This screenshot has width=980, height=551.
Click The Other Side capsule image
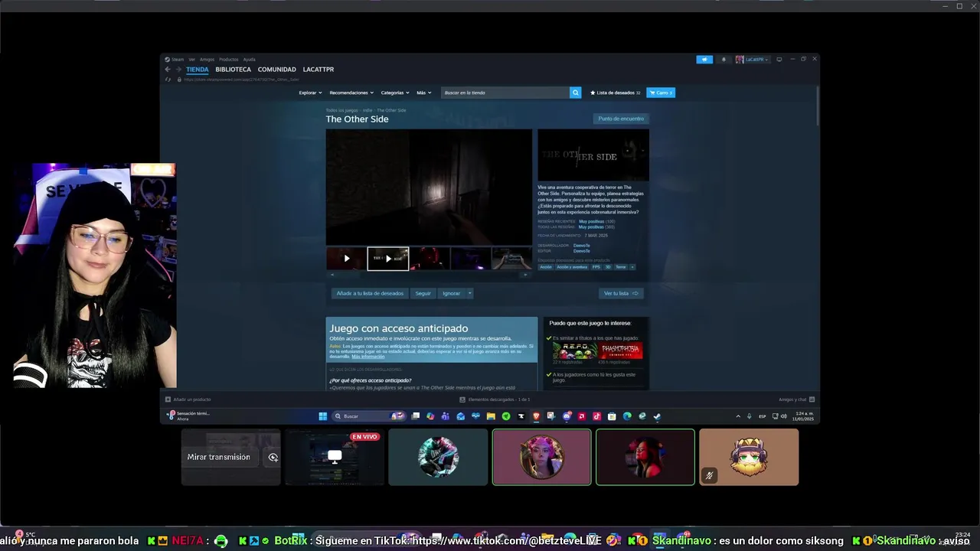593,155
